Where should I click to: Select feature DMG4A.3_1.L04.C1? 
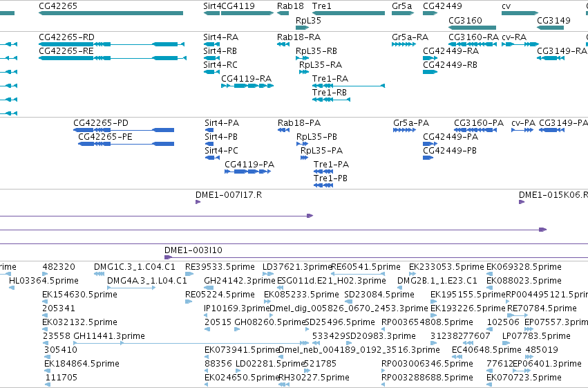(x=131, y=288)
